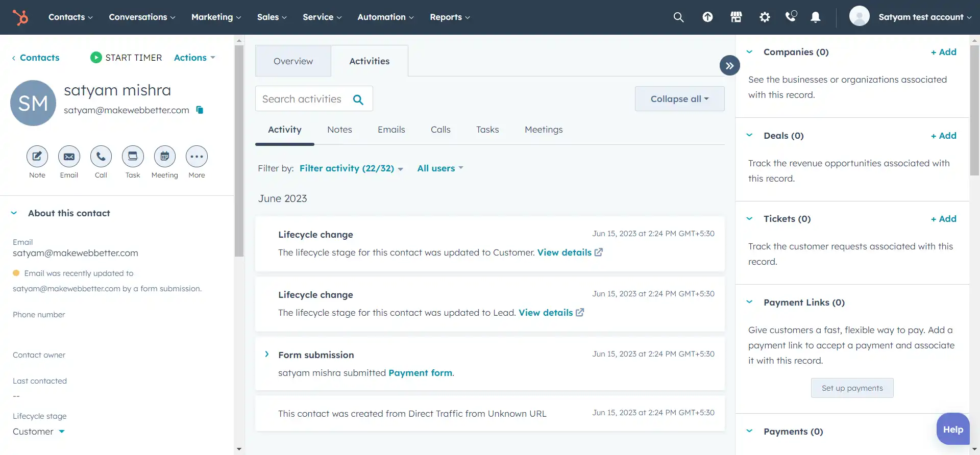Switch to the Overview tab
The width and height of the screenshot is (980, 455).
(x=293, y=61)
